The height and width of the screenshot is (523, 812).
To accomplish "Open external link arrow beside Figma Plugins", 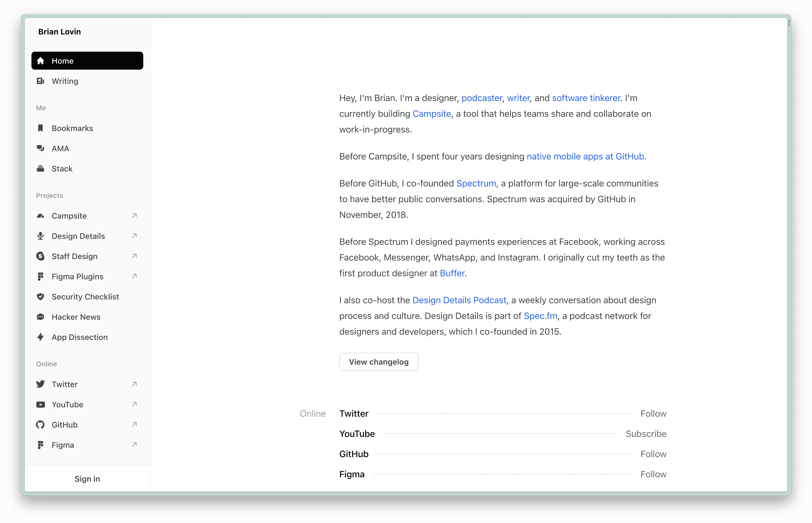I will (134, 276).
